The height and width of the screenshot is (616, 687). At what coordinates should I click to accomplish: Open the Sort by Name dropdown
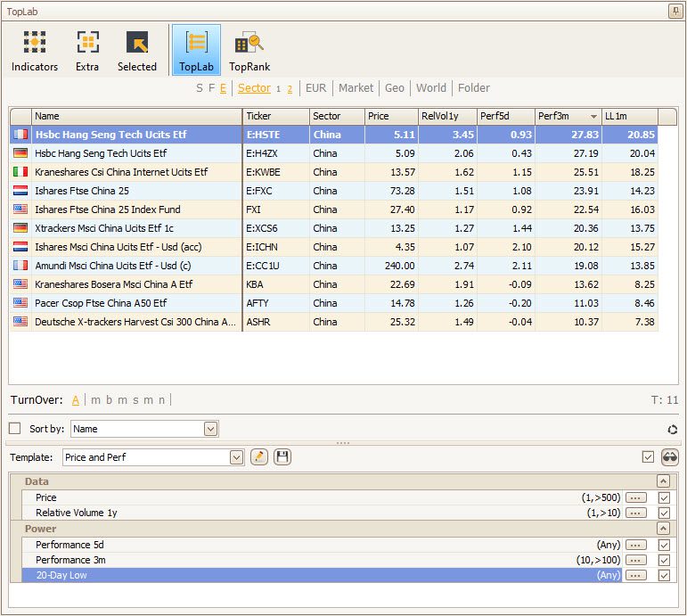(210, 429)
